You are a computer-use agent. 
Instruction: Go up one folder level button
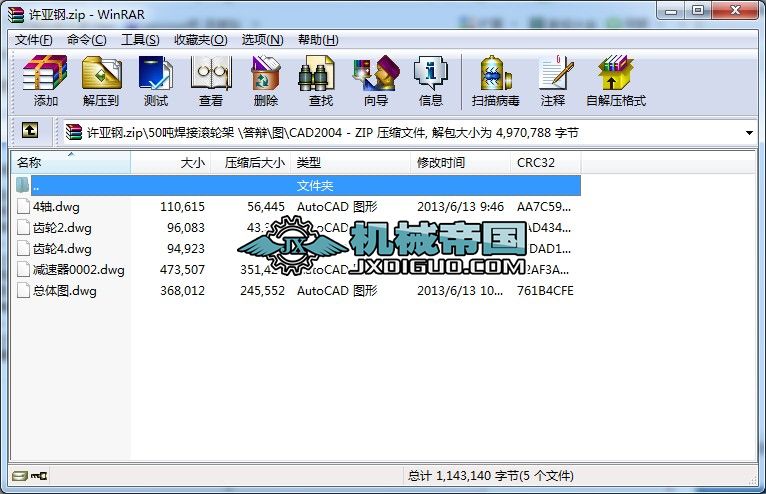click(30, 130)
